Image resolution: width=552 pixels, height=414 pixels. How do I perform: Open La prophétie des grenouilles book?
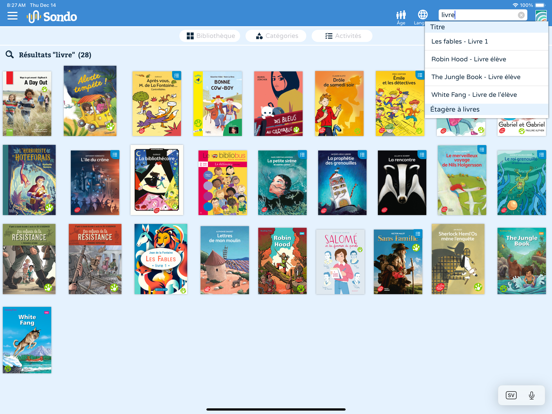(342, 182)
